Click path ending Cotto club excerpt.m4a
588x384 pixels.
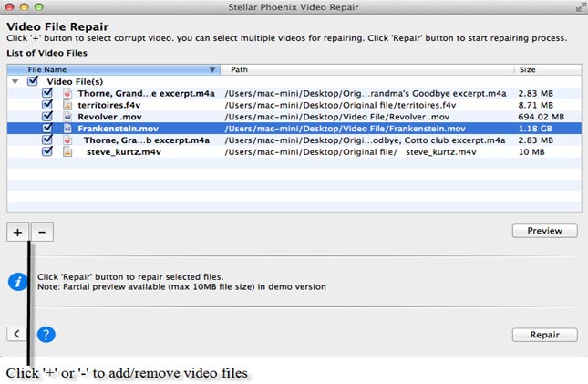pyautogui.click(x=365, y=140)
